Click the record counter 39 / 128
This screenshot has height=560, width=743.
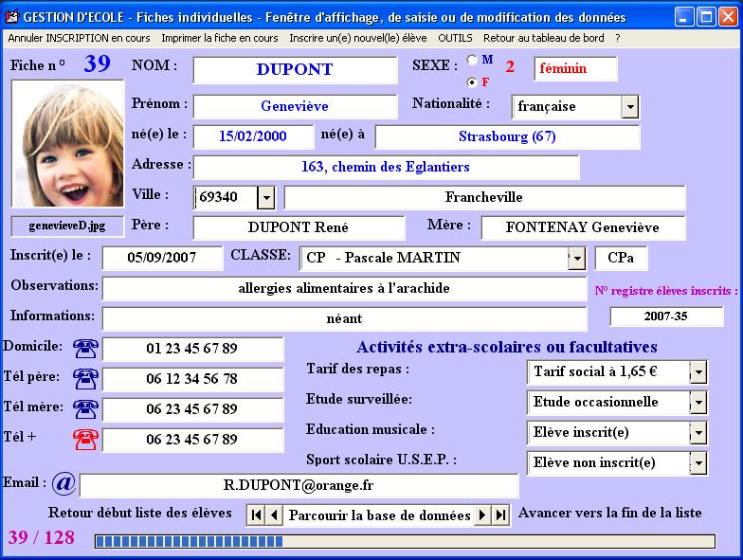click(x=42, y=538)
